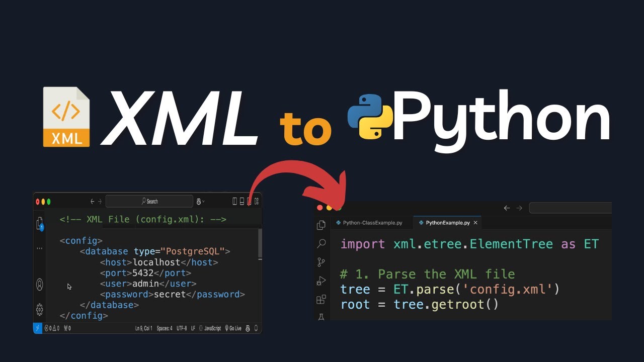Open Explorer in the XML window's sidebar
The height and width of the screenshot is (362, 644).
(x=40, y=224)
